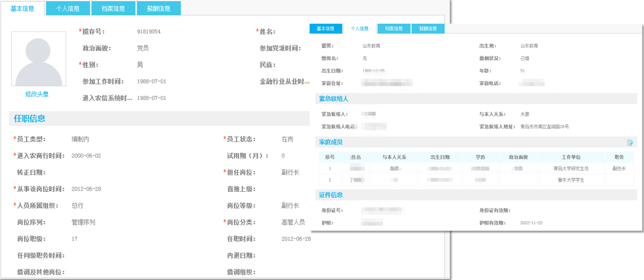Open 薪酬信息 tab in the front window
This screenshot has height=280, width=644.
click(427, 28)
